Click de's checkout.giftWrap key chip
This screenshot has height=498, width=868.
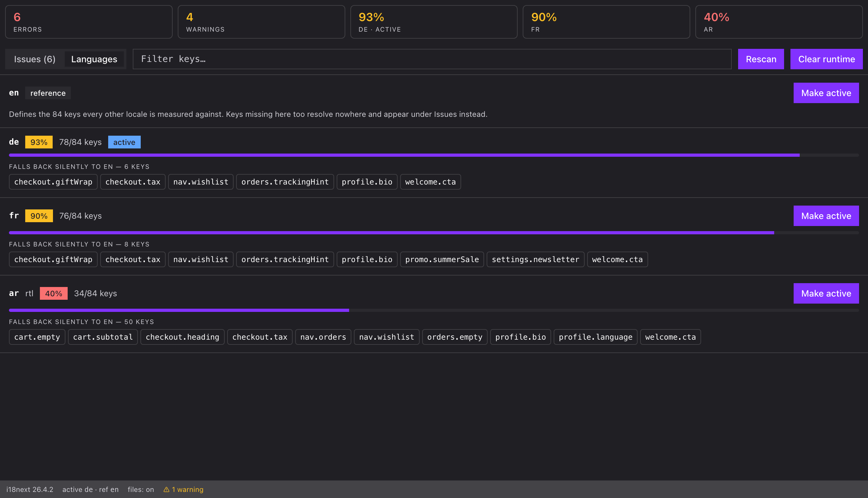click(53, 182)
